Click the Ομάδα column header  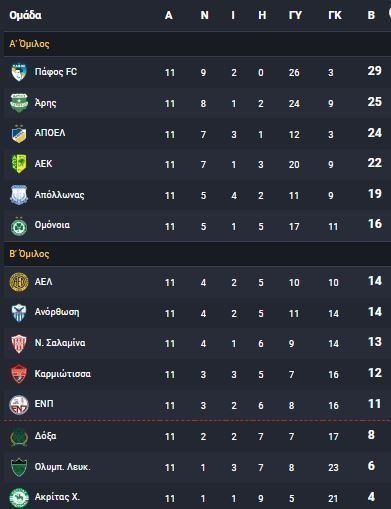tap(25, 15)
